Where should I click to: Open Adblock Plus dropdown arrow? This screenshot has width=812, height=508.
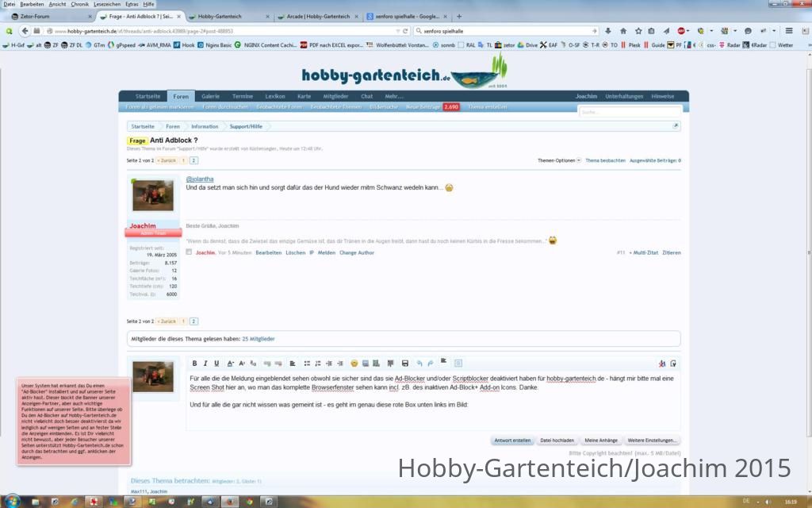(688, 31)
